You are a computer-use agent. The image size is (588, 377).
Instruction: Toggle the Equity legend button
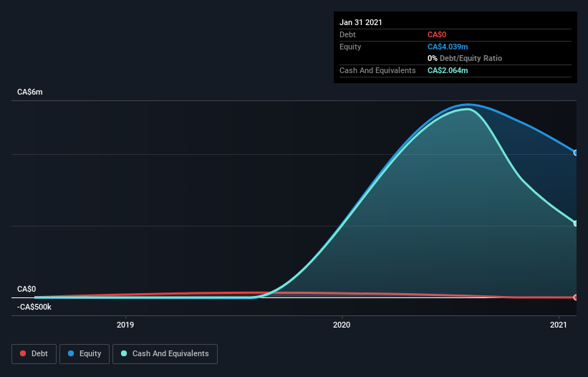[x=85, y=354]
